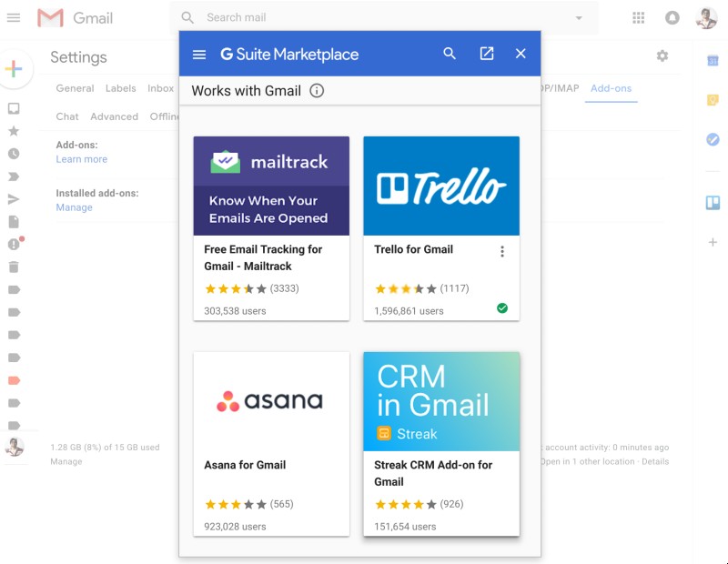Select the Trello for Gmail title
Screen dimensions: 728x564
(413, 249)
